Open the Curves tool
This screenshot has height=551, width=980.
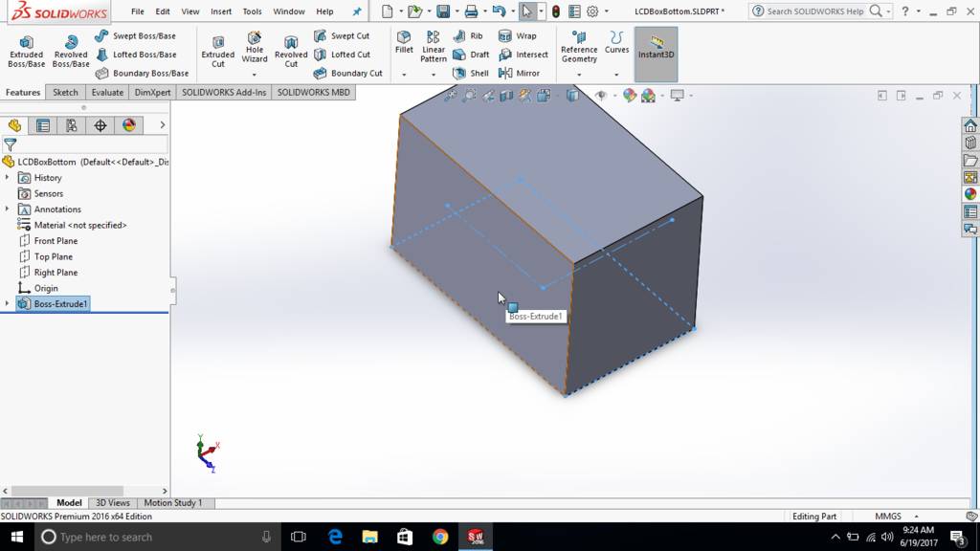(x=617, y=42)
